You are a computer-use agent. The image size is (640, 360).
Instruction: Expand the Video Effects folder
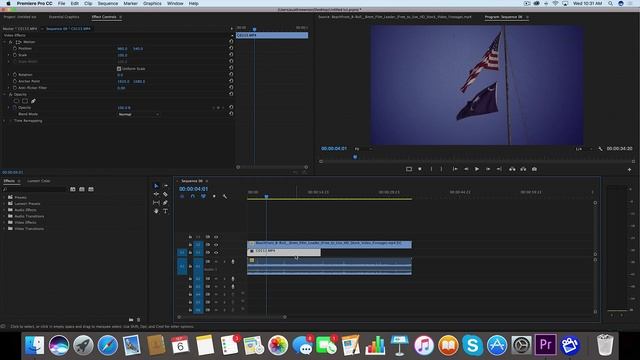pyautogui.click(x=4, y=222)
